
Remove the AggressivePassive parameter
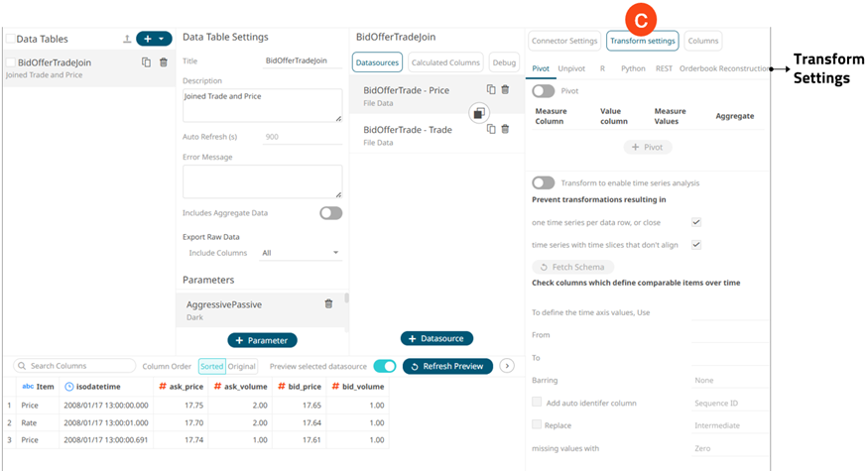328,303
